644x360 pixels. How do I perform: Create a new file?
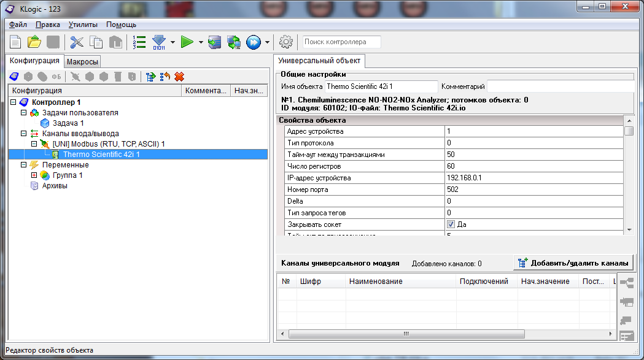click(14, 42)
